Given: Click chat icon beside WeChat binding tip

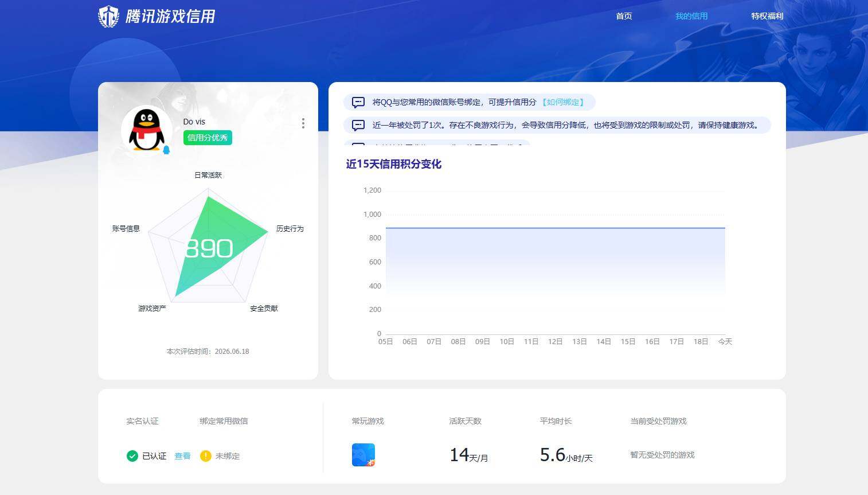Looking at the screenshot, I should pos(358,103).
